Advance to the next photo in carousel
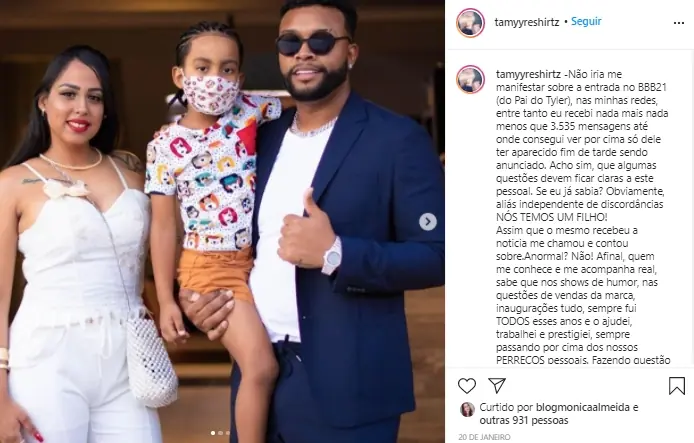The image size is (694, 443). (428, 222)
